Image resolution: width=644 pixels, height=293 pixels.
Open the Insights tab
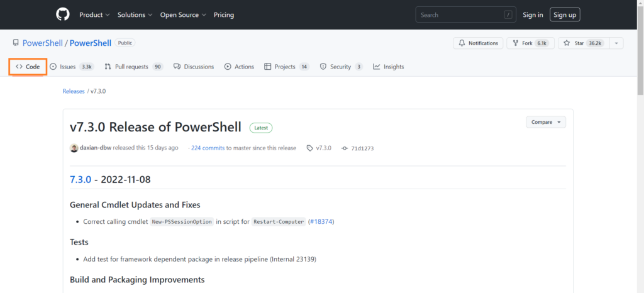coord(389,67)
